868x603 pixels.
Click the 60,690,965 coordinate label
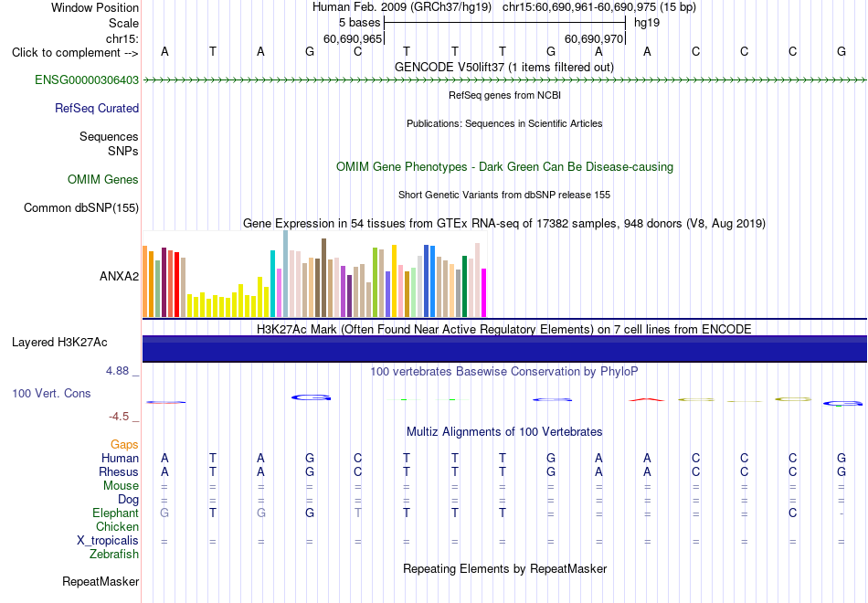click(353, 38)
